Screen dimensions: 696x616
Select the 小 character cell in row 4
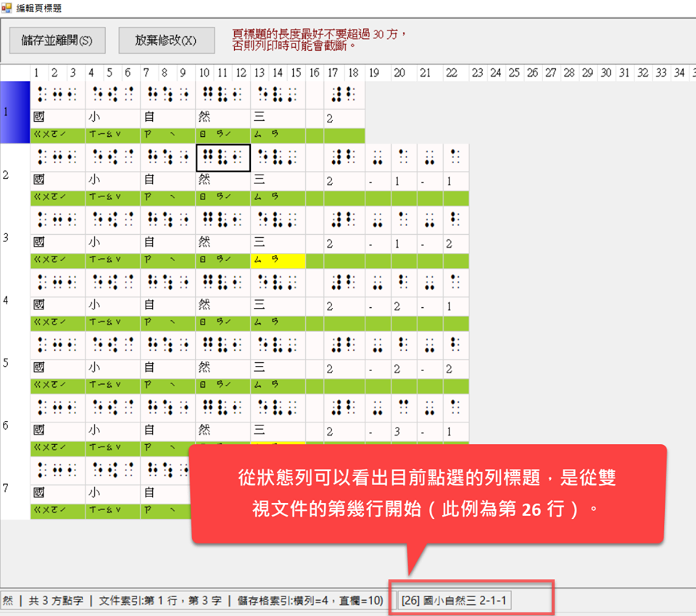coord(112,307)
